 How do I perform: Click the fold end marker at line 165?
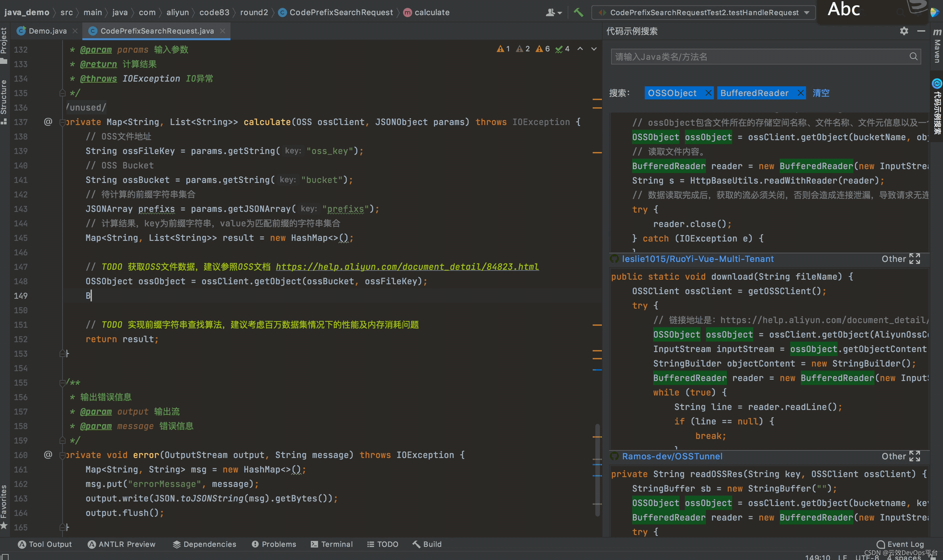point(62,527)
